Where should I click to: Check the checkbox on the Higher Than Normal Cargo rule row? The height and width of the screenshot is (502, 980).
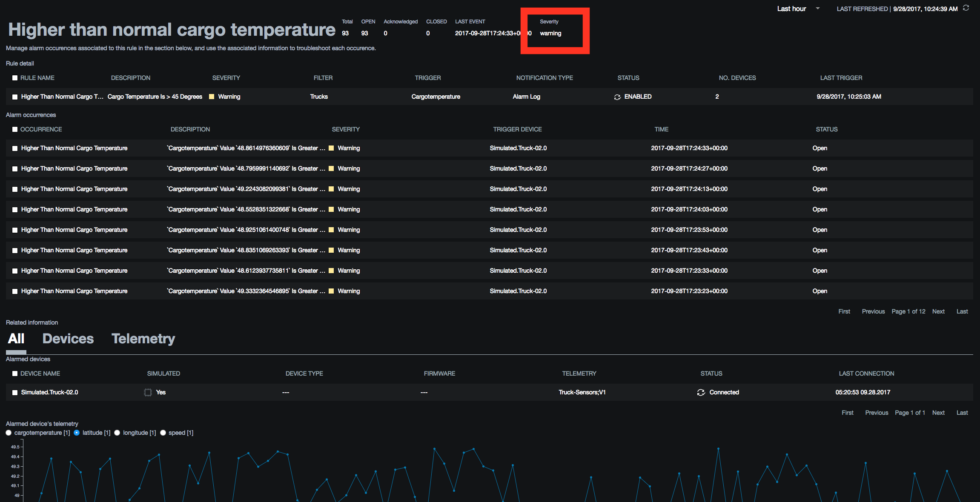pos(14,97)
